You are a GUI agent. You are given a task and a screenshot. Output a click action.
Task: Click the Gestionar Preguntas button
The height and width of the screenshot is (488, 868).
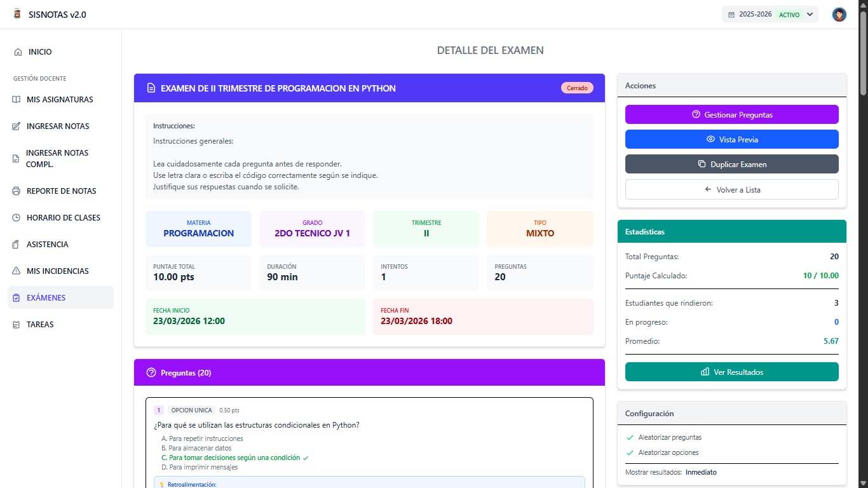[732, 114]
